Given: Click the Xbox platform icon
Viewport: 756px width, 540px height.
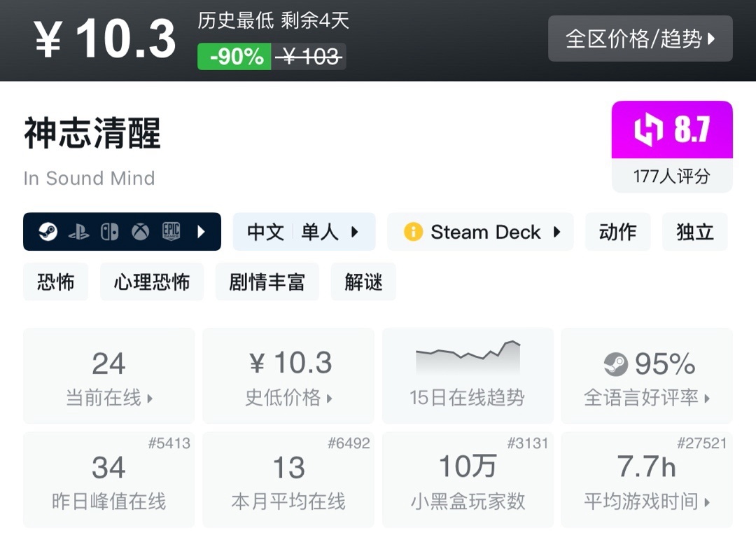Looking at the screenshot, I should (141, 232).
